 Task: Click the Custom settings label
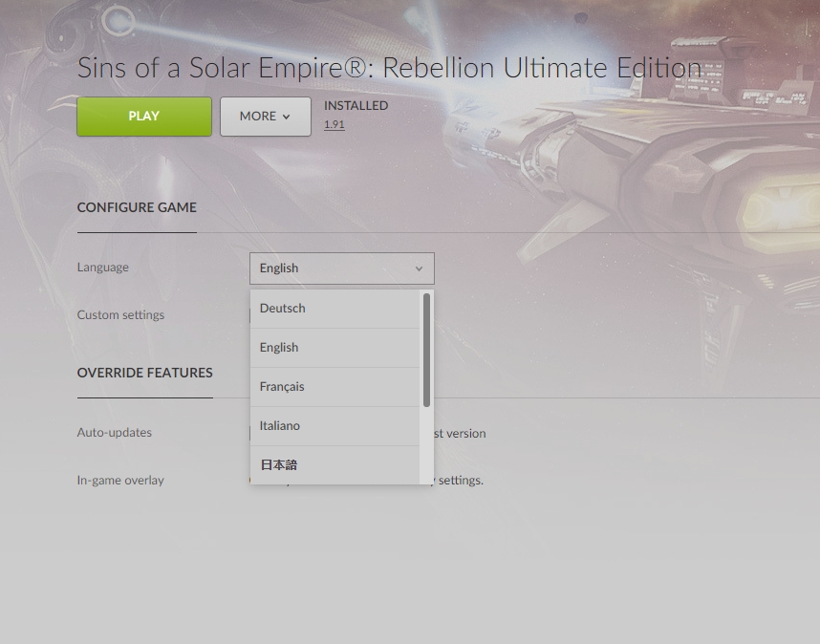120,314
